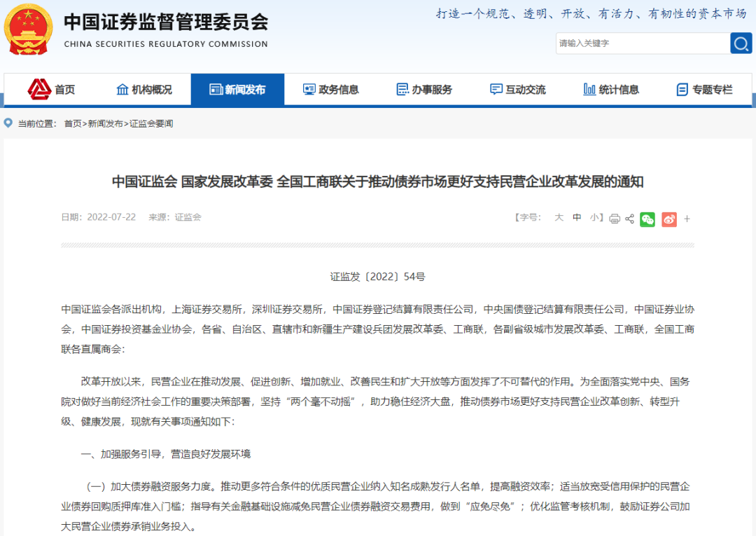Image resolution: width=756 pixels, height=536 pixels.
Task: Click the print icon above the article
Action: 615,219
